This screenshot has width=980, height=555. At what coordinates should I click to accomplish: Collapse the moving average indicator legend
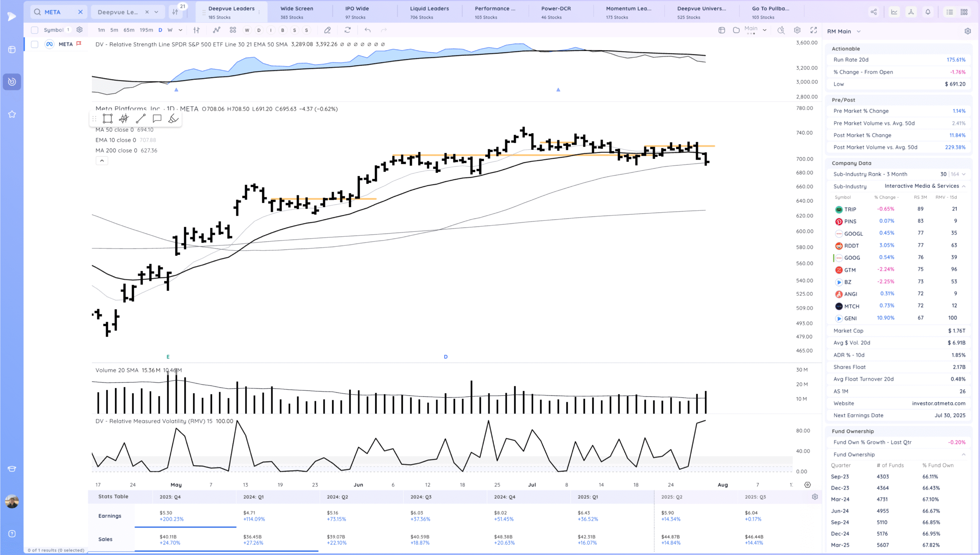pyautogui.click(x=102, y=161)
